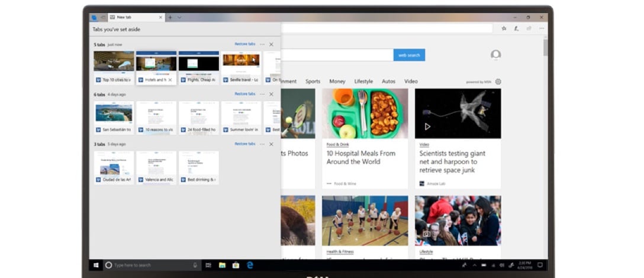Open the Windows Start menu
This screenshot has width=644, height=278.
(96, 265)
